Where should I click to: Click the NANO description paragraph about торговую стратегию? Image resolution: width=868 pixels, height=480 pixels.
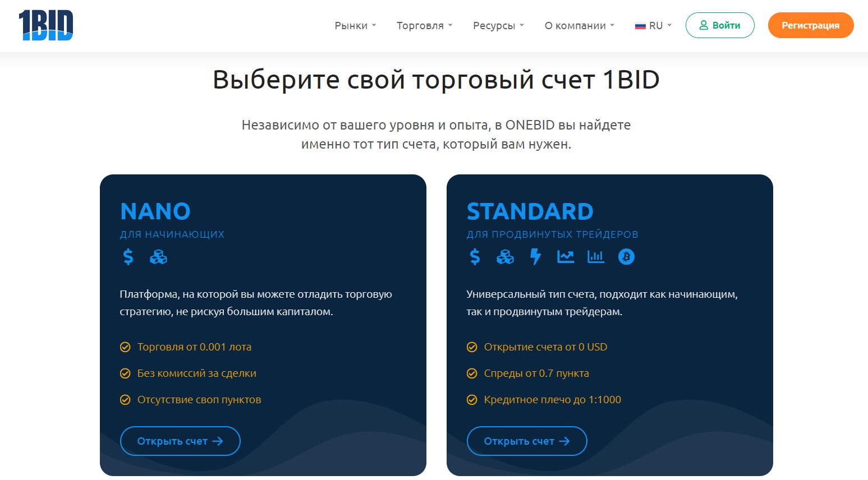[x=256, y=303]
